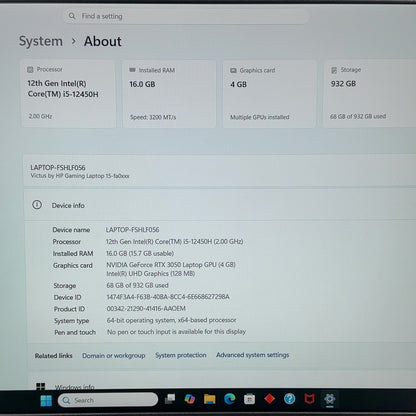
Task: Open the Domain or workgroup link
Action: [114, 356]
